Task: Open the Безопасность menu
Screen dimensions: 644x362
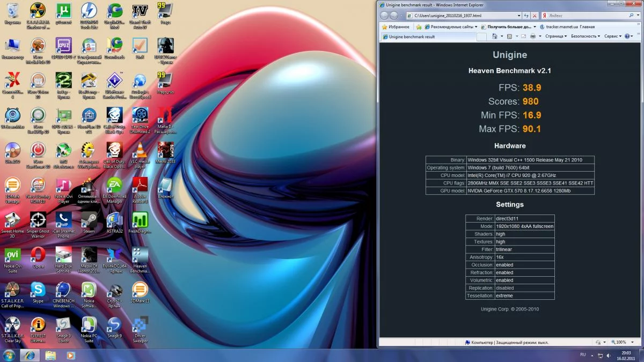Action: [585, 36]
